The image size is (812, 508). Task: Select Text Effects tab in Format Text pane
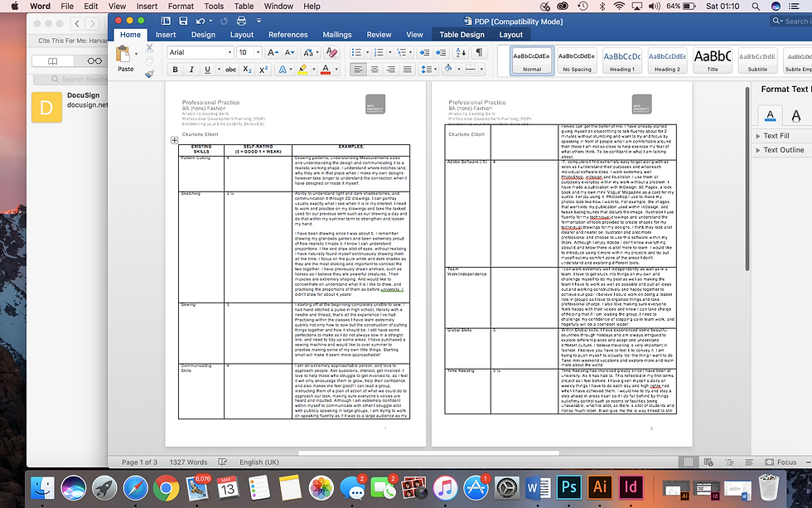(x=796, y=115)
